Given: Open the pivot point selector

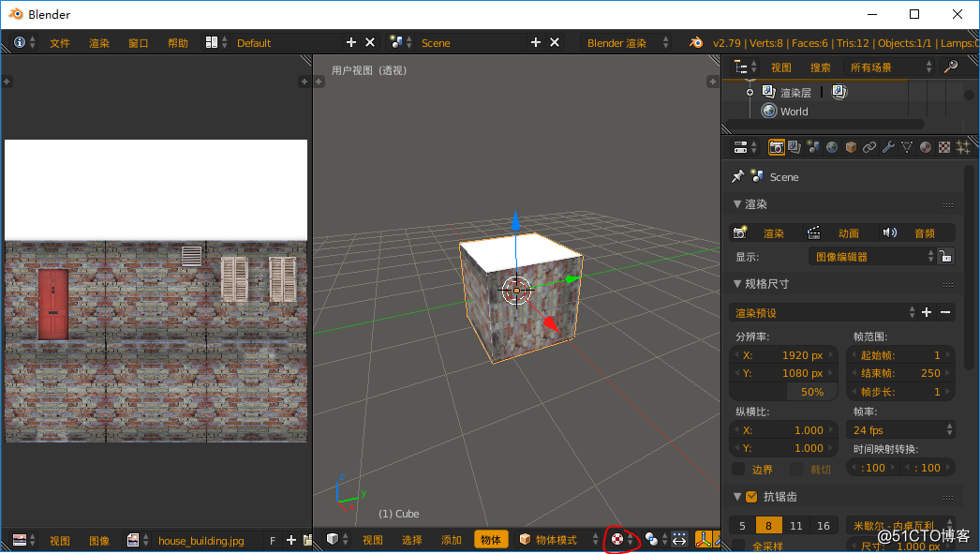Looking at the screenshot, I should pyautogui.click(x=656, y=540).
